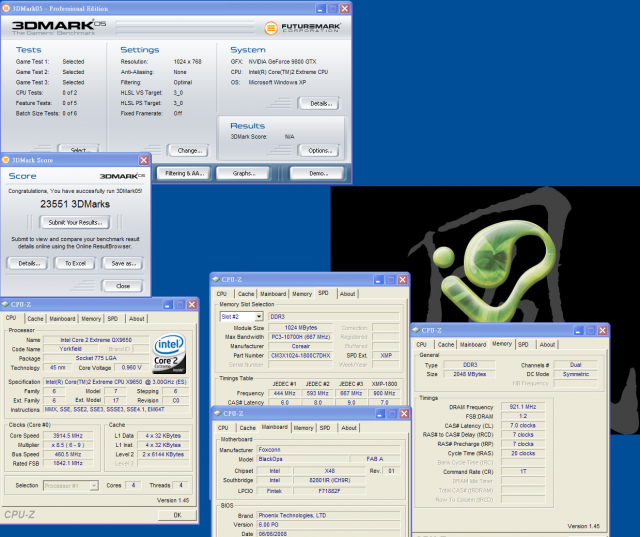Click the Module Size 1024 MBytes field
Viewport: 640px width, 537px height.
300,328
